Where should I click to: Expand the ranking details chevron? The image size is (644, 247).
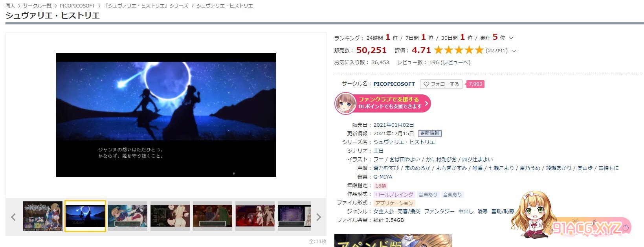click(511, 38)
